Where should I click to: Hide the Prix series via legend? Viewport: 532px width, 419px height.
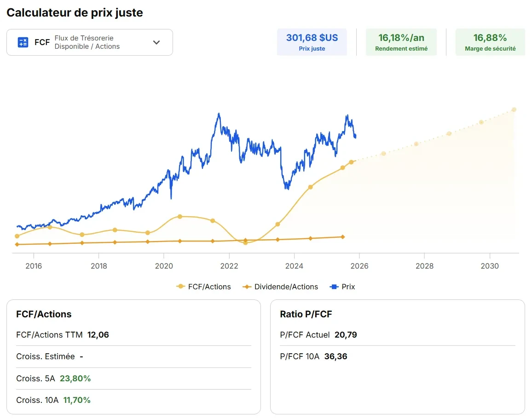(348, 287)
